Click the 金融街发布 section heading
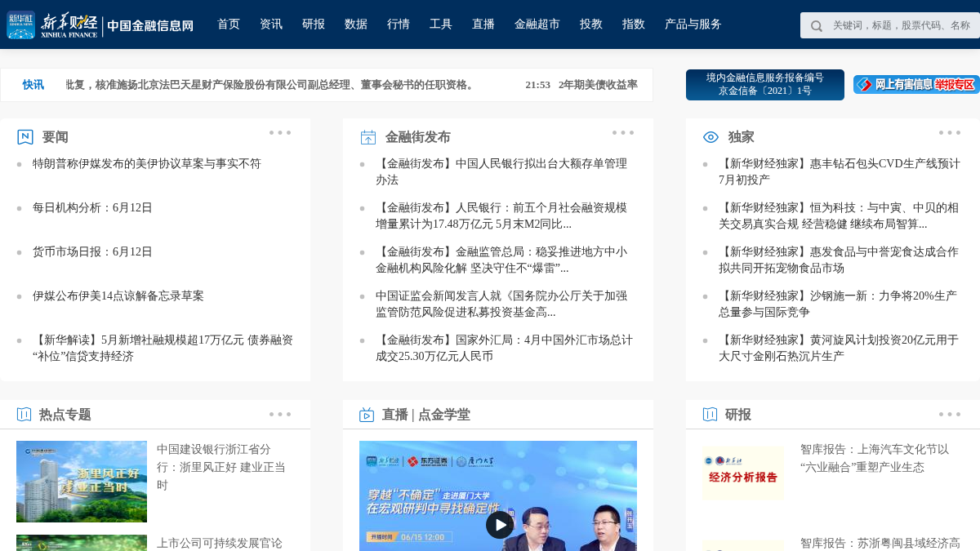 [418, 137]
